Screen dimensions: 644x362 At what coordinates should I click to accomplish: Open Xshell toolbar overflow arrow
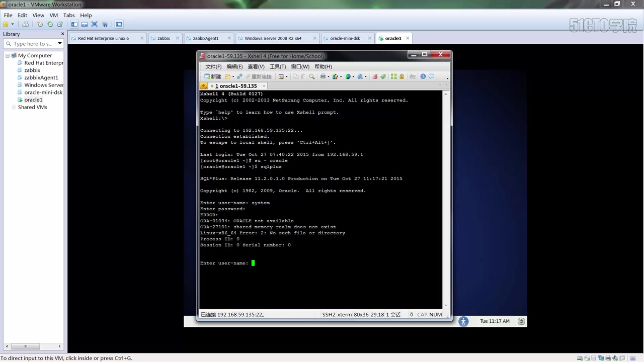447,78
